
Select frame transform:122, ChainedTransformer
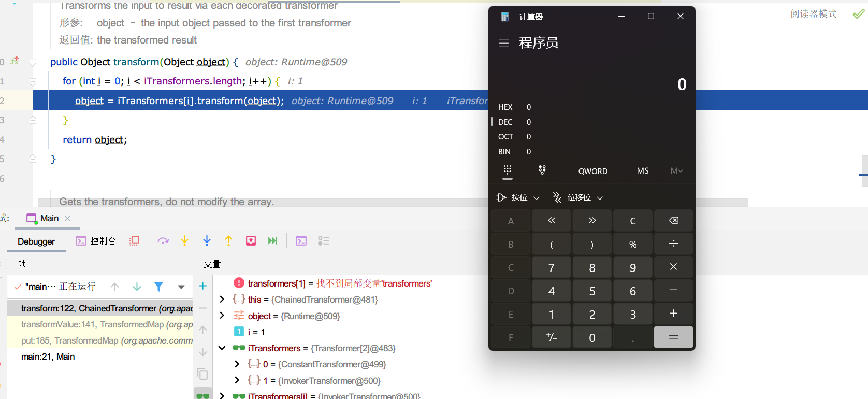coord(100,308)
